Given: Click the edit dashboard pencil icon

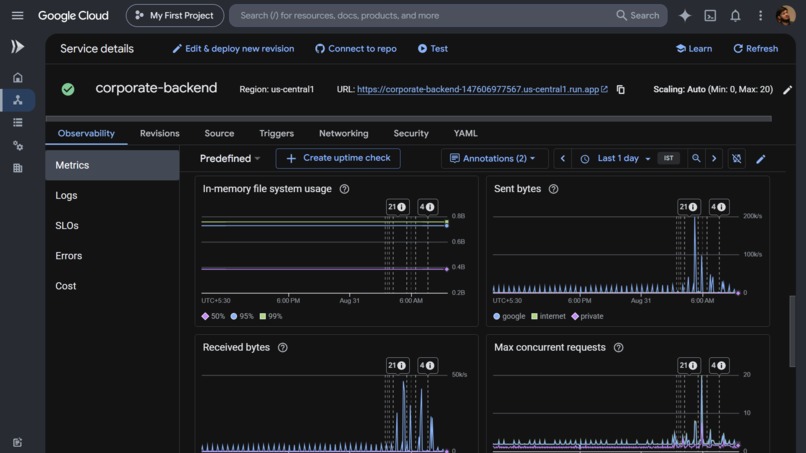Looking at the screenshot, I should coord(761,159).
